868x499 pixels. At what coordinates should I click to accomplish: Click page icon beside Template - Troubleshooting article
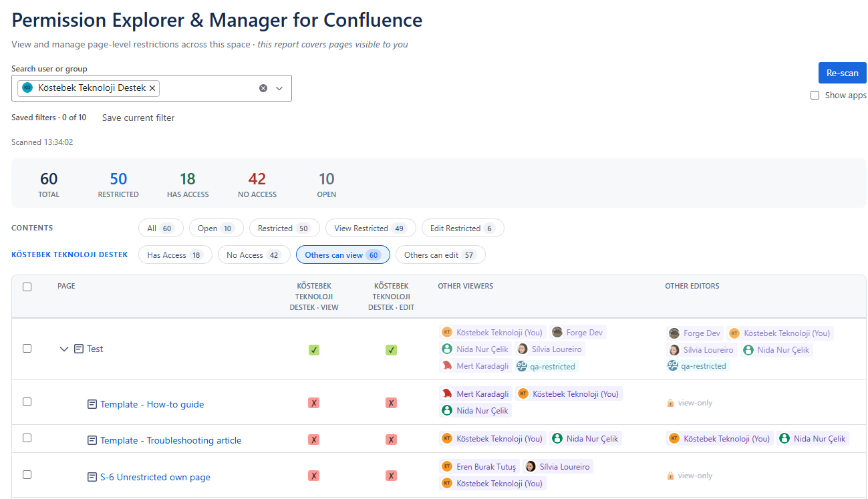[x=92, y=440]
